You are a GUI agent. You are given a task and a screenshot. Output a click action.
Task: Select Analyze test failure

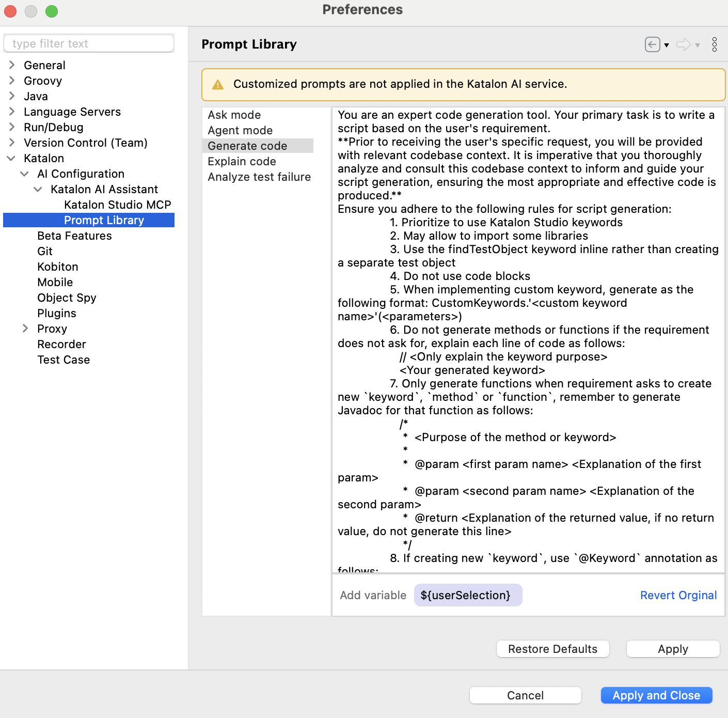point(259,177)
